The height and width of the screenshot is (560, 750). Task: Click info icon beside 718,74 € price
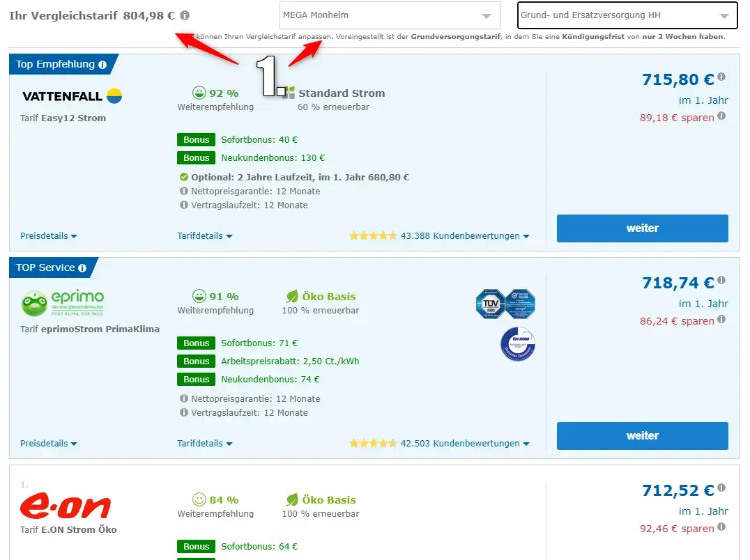pyautogui.click(x=721, y=280)
